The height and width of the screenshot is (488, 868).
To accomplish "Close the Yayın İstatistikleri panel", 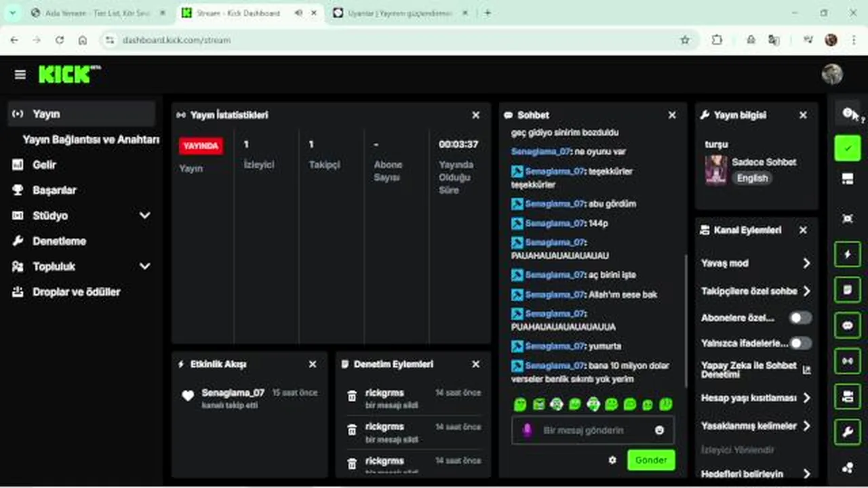I will [x=476, y=115].
